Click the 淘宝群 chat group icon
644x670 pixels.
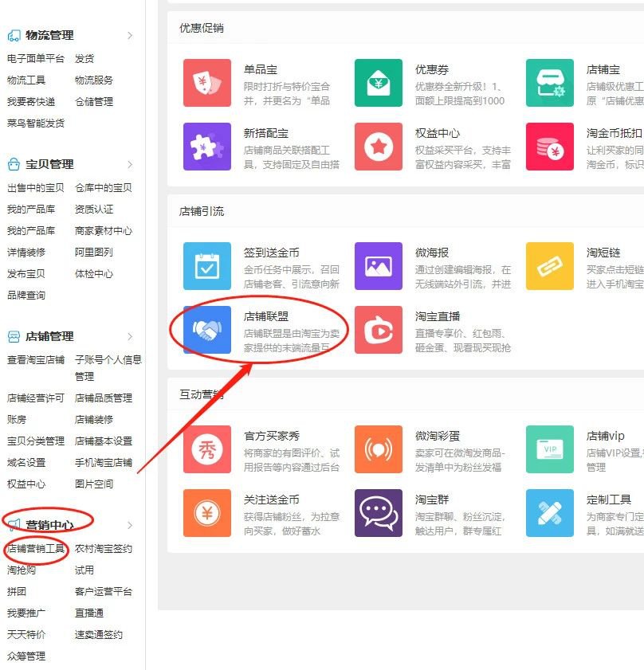(x=378, y=514)
